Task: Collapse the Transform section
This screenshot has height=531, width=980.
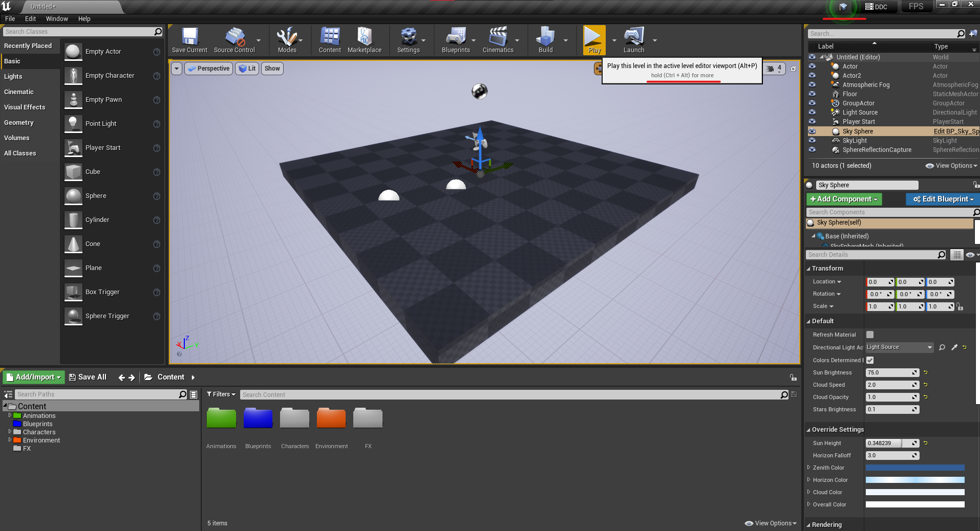Action: coord(808,269)
